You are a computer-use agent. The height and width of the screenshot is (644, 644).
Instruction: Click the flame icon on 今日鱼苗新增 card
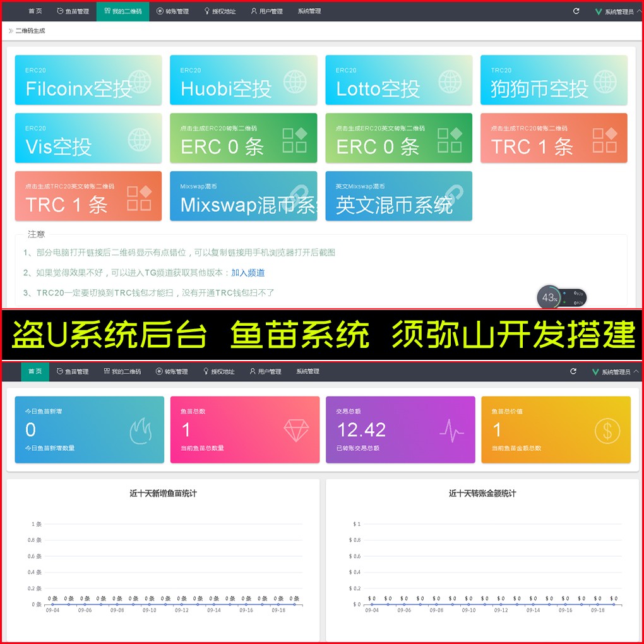click(141, 431)
